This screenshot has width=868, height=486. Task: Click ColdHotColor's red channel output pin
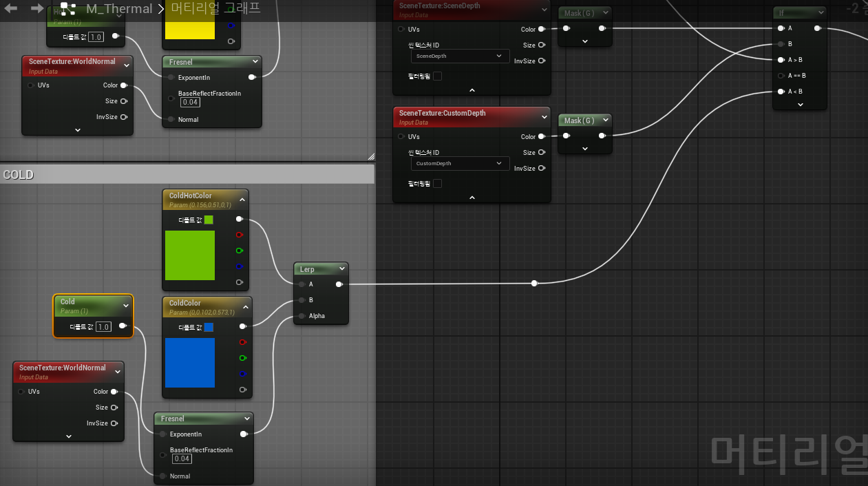(240, 235)
